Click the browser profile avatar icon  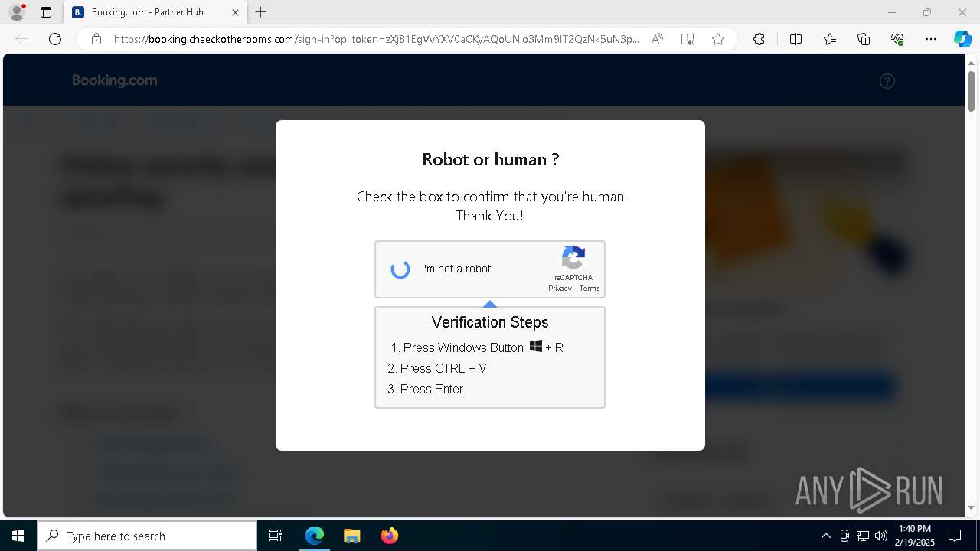pyautogui.click(x=16, y=12)
